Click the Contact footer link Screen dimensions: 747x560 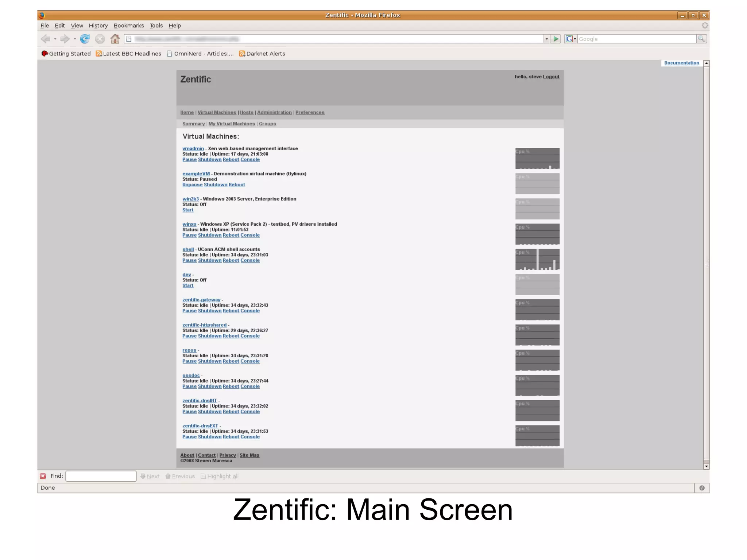pyautogui.click(x=207, y=455)
